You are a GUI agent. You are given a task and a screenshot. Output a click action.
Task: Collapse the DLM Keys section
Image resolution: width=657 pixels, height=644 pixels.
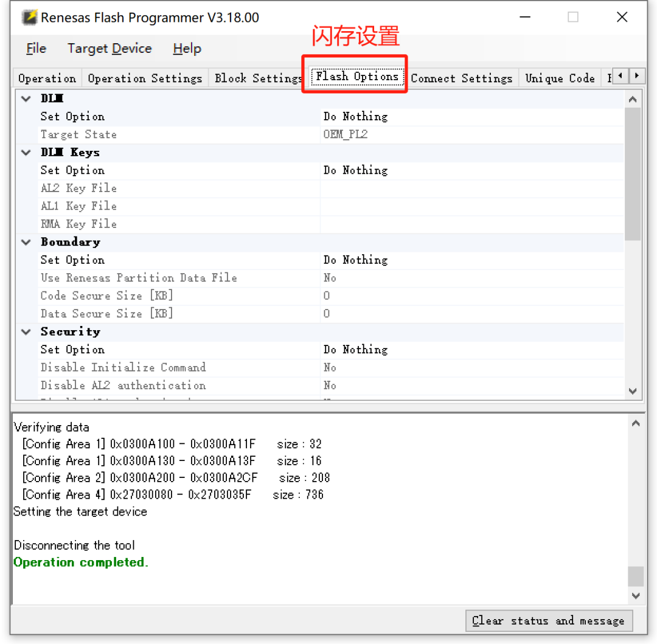[x=26, y=153]
